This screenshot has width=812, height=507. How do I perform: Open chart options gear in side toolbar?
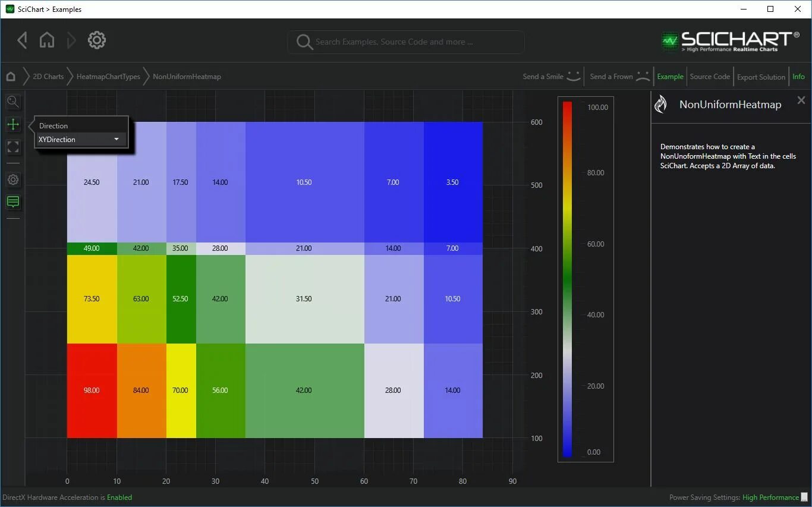click(13, 180)
